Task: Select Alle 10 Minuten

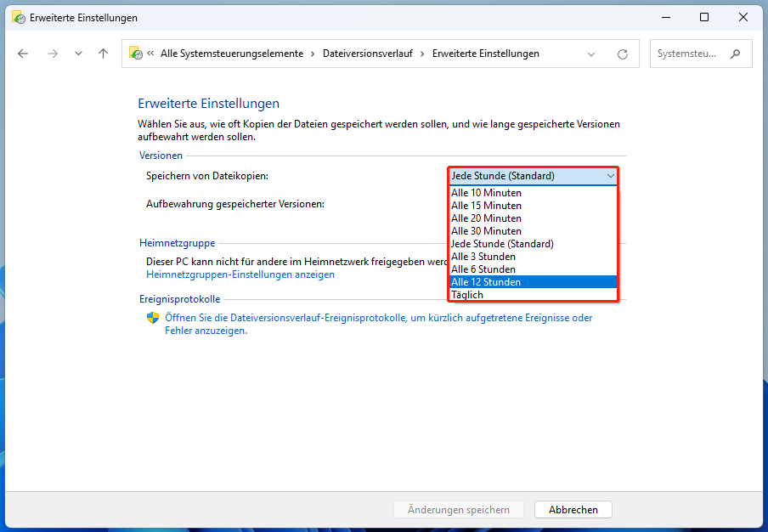Action: click(533, 193)
